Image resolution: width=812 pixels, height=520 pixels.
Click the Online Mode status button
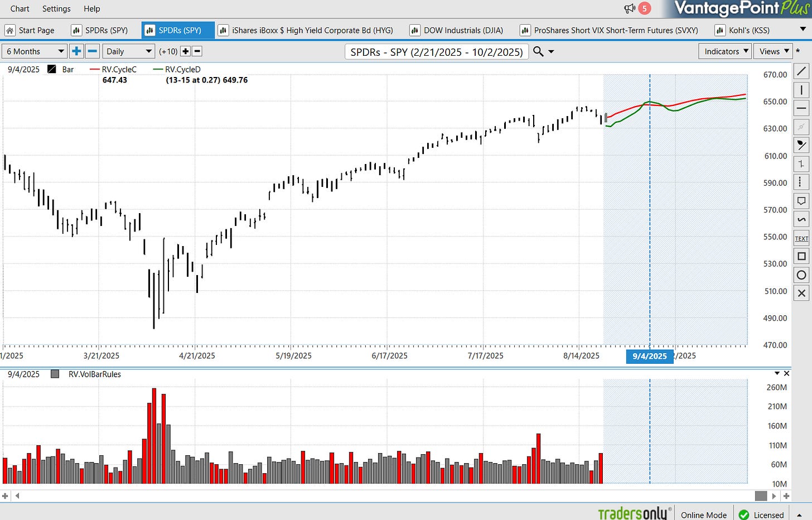tap(703, 514)
